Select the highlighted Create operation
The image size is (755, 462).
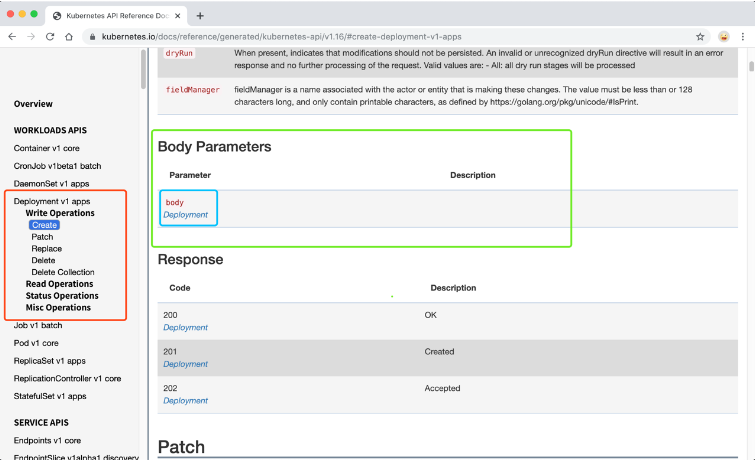click(x=44, y=225)
